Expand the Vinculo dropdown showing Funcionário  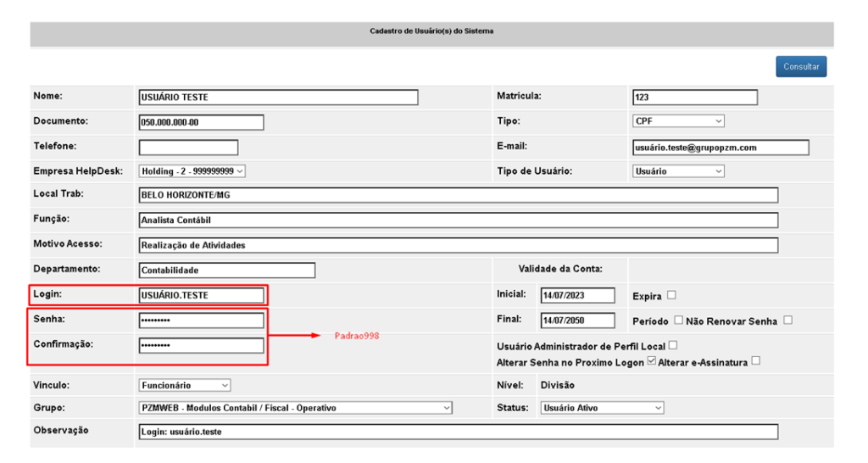tap(184, 385)
